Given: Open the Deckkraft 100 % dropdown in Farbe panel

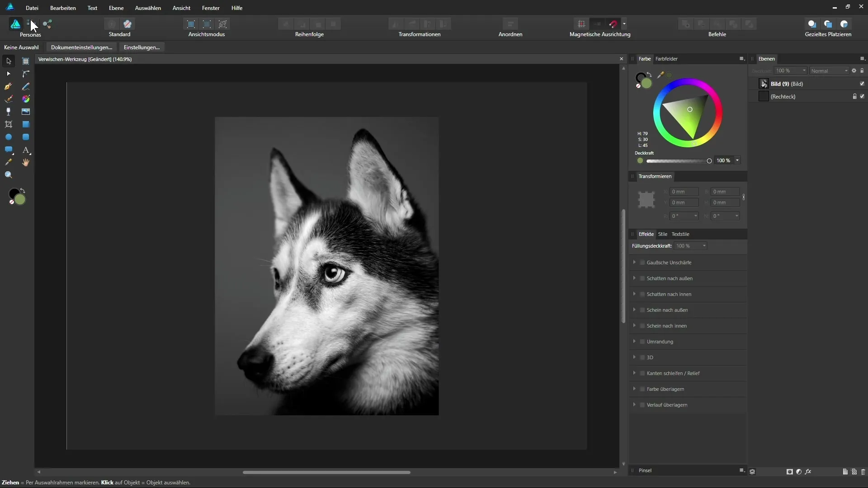Looking at the screenshot, I should pos(737,160).
